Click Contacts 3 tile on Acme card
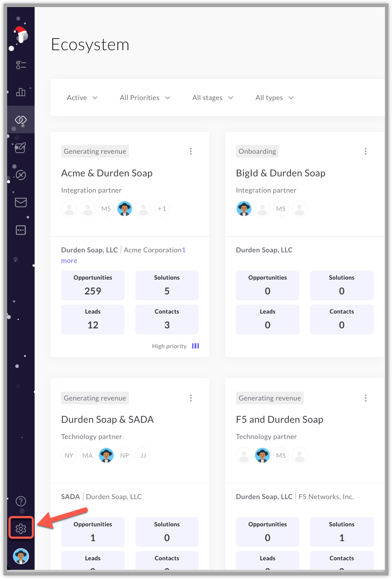 pyautogui.click(x=167, y=320)
